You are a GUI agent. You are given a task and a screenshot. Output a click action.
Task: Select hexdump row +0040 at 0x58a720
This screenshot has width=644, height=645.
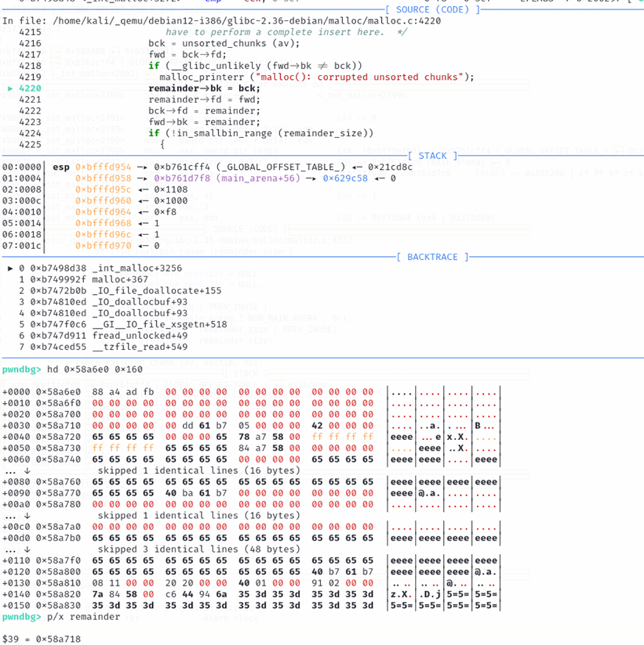pyautogui.click(x=251, y=437)
